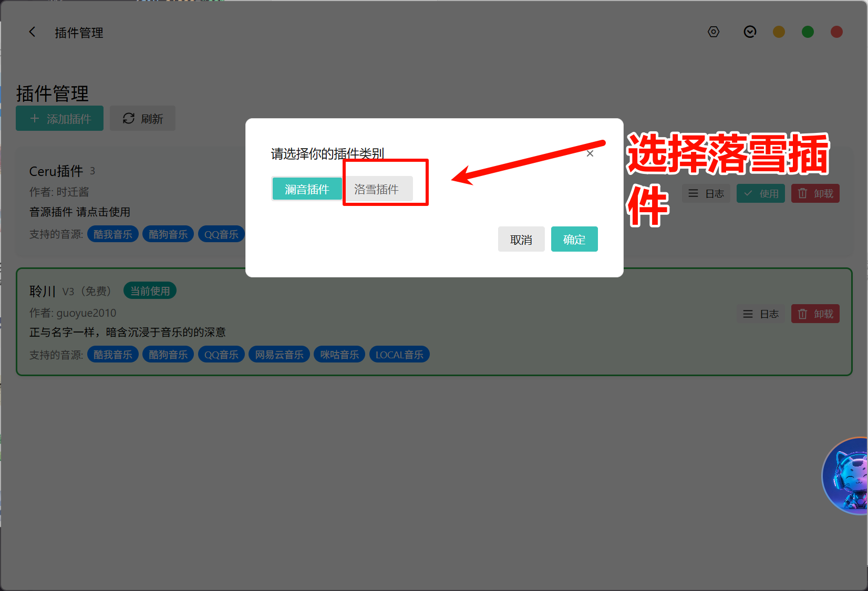Image resolution: width=868 pixels, height=591 pixels.
Task: Click the LOCAL音乐 source tag
Action: (x=399, y=355)
